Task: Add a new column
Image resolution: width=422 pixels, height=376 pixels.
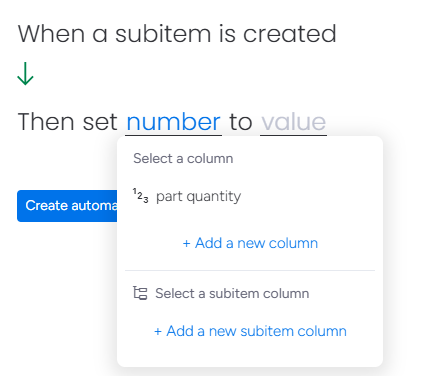Action: point(250,243)
